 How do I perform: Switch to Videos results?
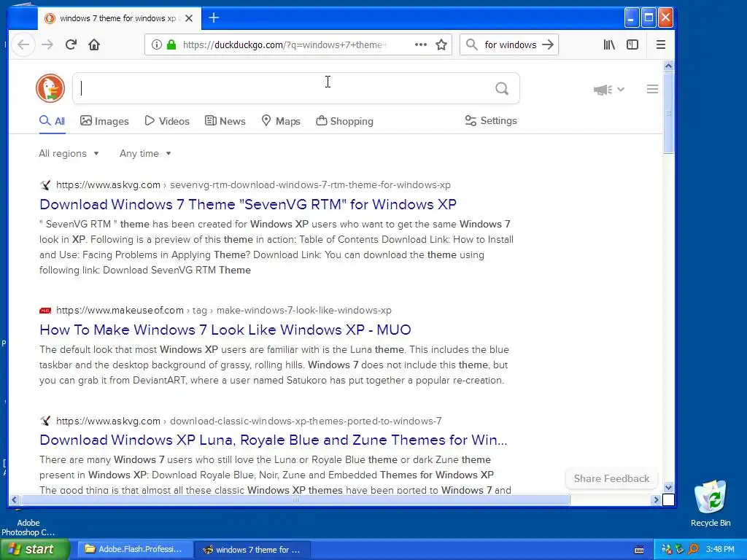[x=167, y=121]
